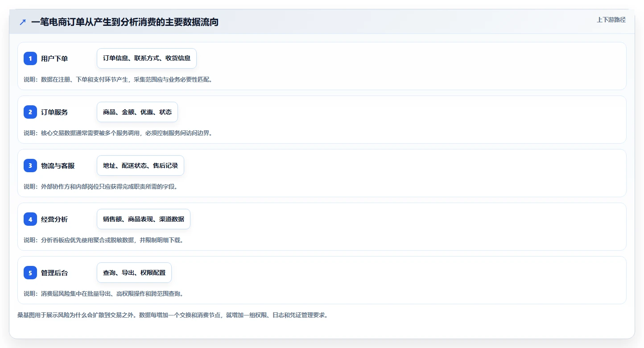
Task: Select the 查询、导出、权限配置 chip
Action: 134,273
